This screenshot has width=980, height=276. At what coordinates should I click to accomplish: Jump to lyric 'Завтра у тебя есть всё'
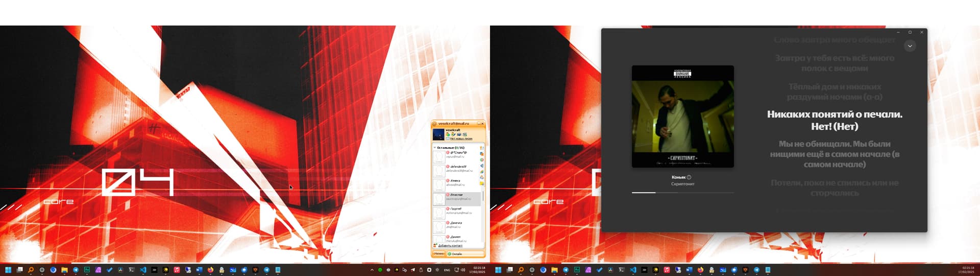point(835,63)
